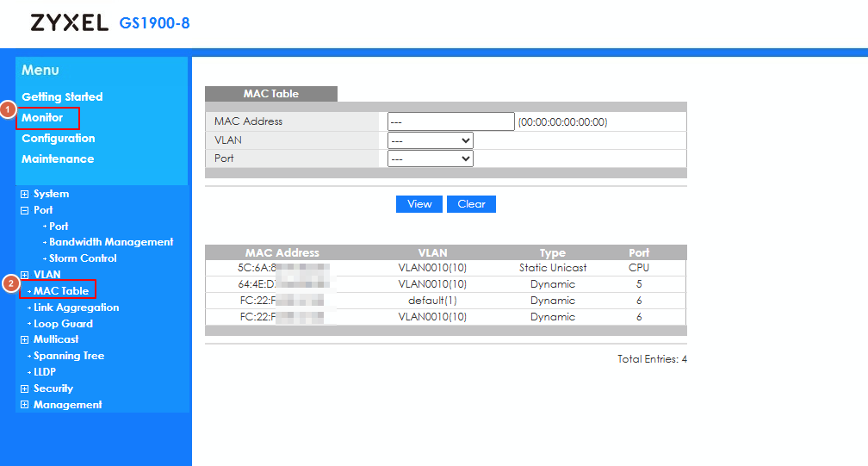Select the 5C:6A MAC address row
This screenshot has width=868, height=466.
pyautogui.click(x=445, y=268)
